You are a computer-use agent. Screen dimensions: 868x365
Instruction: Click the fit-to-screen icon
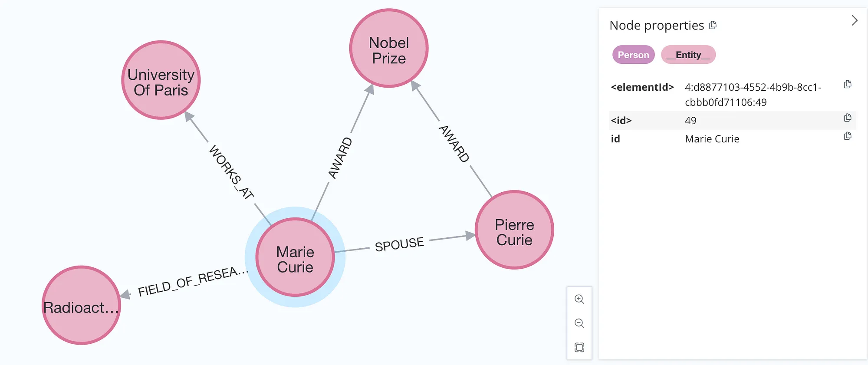coord(579,347)
